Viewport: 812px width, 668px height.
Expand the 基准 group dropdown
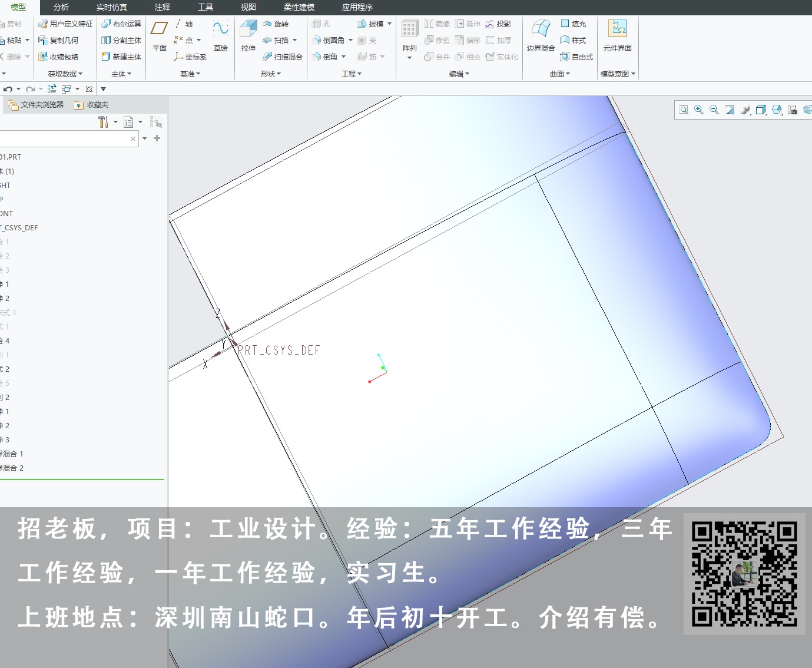190,74
